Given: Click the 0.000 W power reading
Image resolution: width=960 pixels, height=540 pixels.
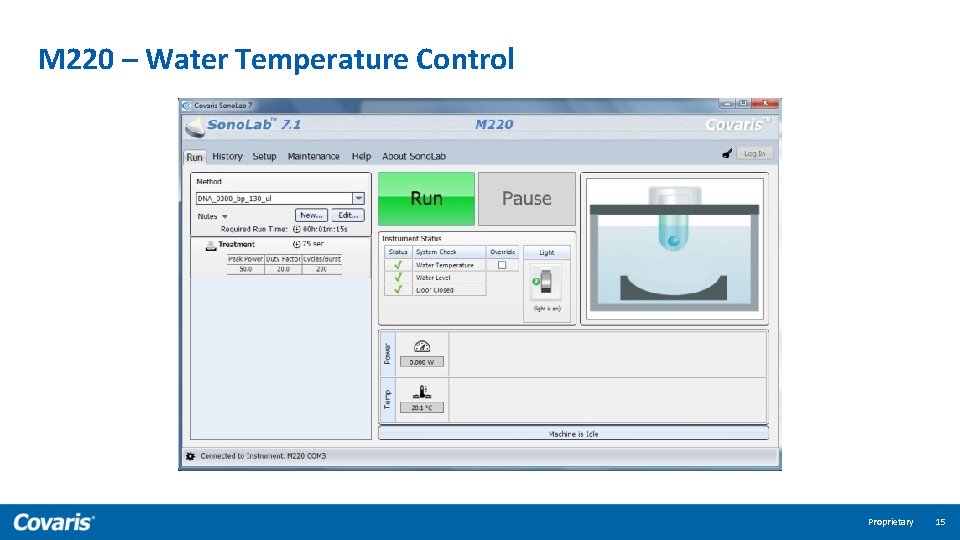Looking at the screenshot, I should [422, 362].
